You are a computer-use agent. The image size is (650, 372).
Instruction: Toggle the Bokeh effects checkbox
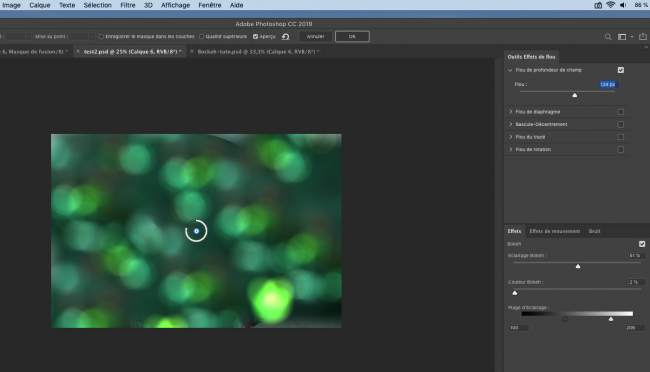pos(642,244)
